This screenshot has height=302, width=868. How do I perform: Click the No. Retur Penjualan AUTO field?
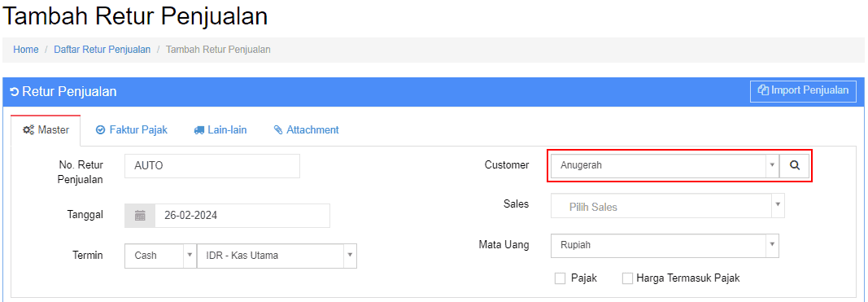click(x=212, y=166)
